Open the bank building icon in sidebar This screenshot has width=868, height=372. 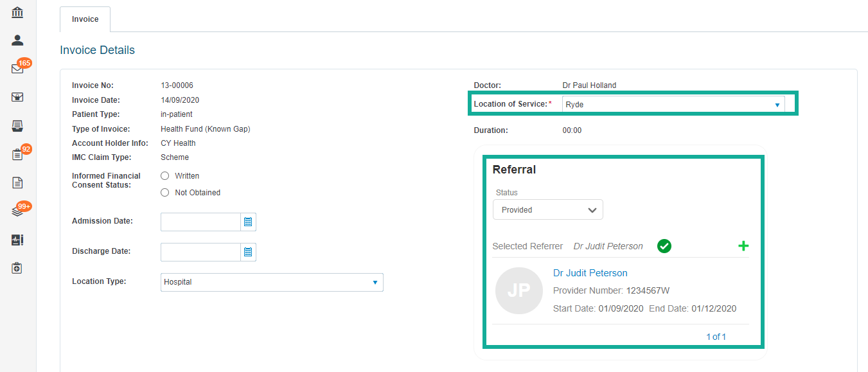[18, 13]
